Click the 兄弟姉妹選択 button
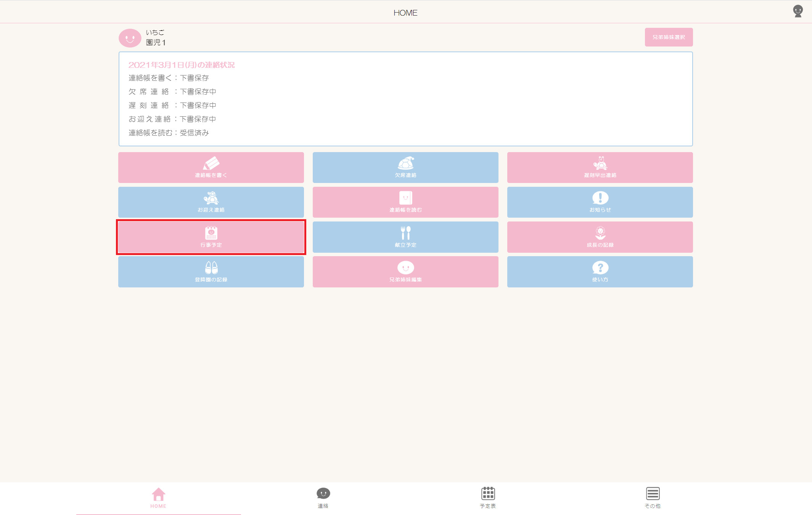 click(x=669, y=37)
